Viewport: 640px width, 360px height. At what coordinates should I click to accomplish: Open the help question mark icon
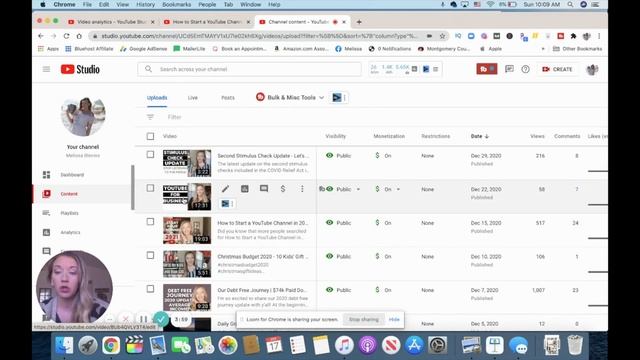coord(525,69)
